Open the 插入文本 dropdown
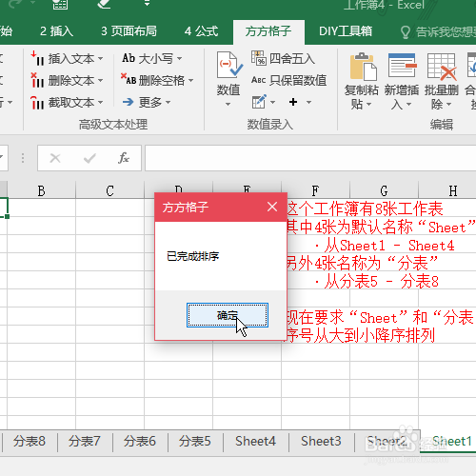Viewport: 476px width, 476px height. pyautogui.click(x=101, y=59)
